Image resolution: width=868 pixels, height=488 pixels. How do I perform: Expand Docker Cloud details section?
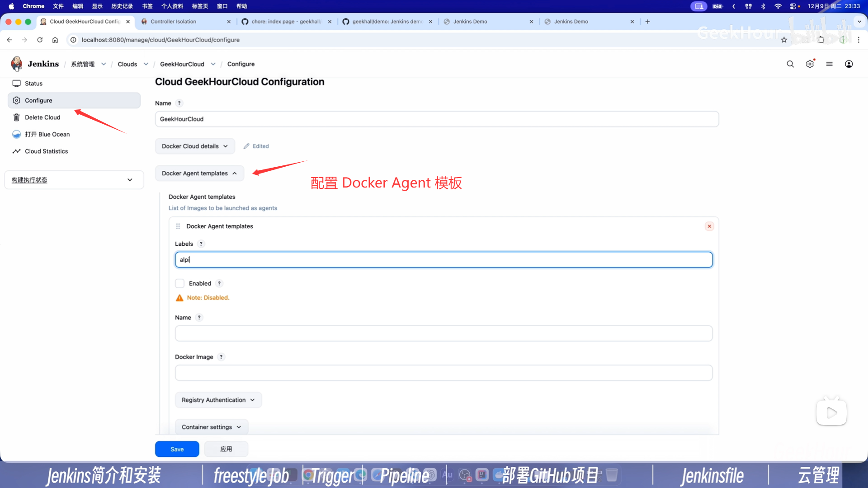pyautogui.click(x=195, y=146)
